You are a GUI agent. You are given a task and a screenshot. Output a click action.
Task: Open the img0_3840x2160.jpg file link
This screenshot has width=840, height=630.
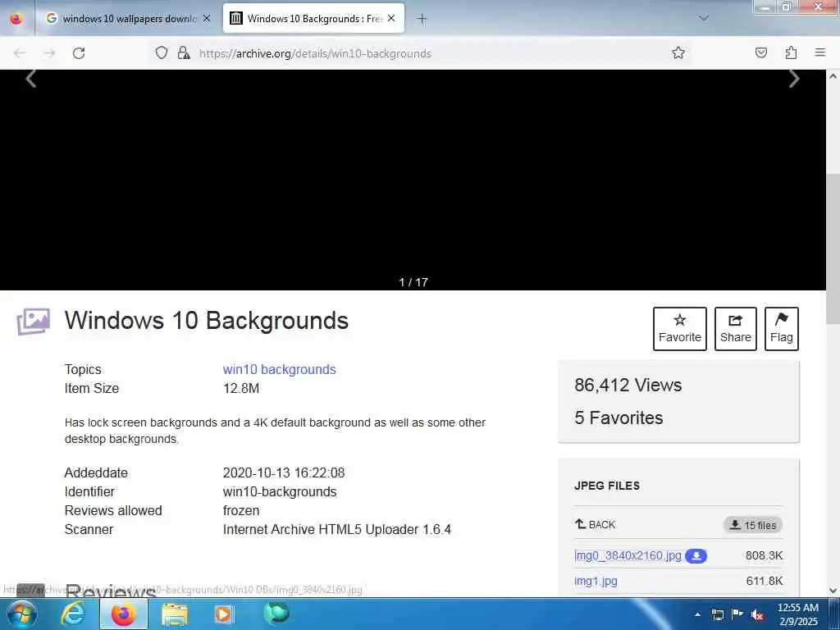tap(628, 555)
